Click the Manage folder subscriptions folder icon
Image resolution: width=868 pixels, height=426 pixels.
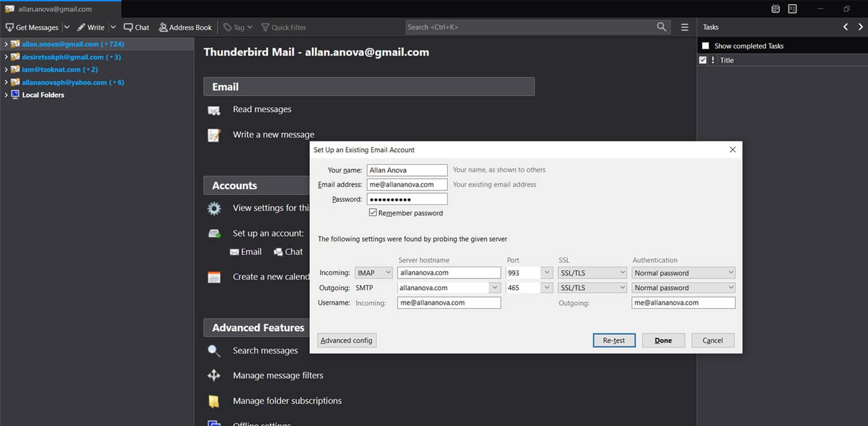214,401
